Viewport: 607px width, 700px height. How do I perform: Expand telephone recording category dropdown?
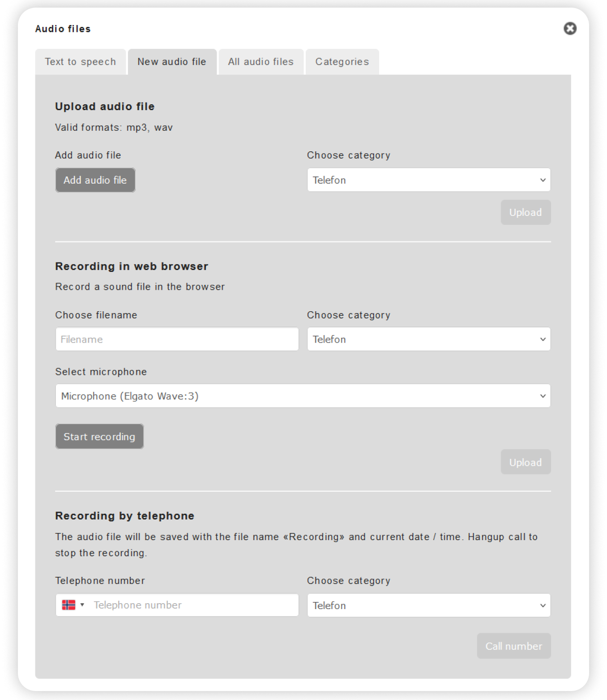429,605
